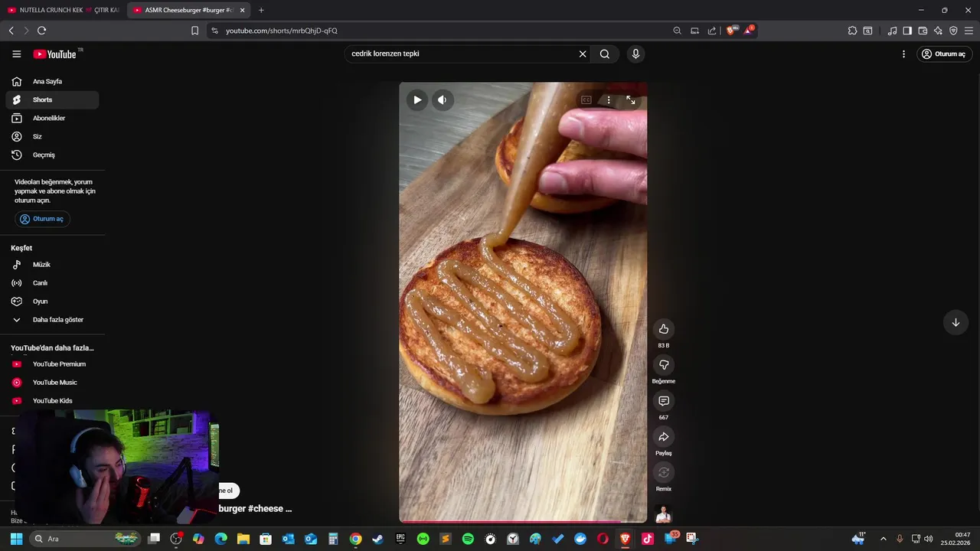The height and width of the screenshot is (551, 980).
Task: Reload the page
Action: click(x=41, y=31)
